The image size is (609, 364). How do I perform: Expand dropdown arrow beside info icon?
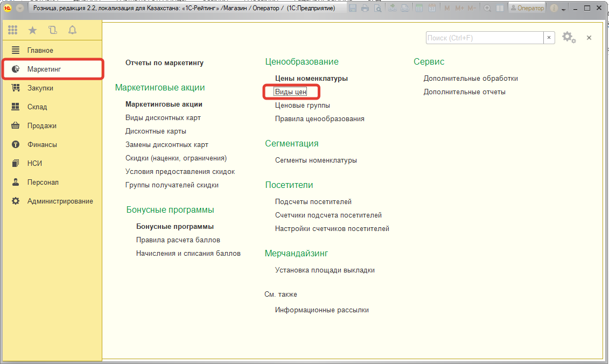point(563,9)
